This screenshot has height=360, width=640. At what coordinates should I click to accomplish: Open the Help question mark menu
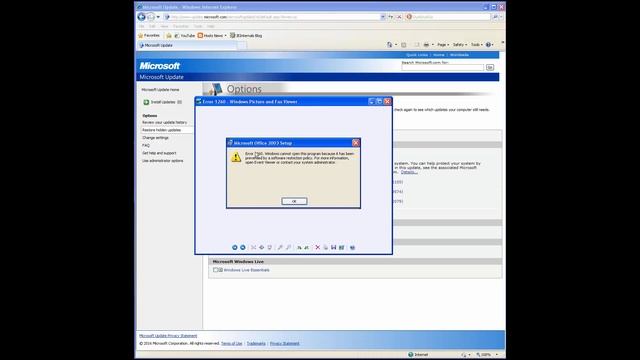[489, 44]
